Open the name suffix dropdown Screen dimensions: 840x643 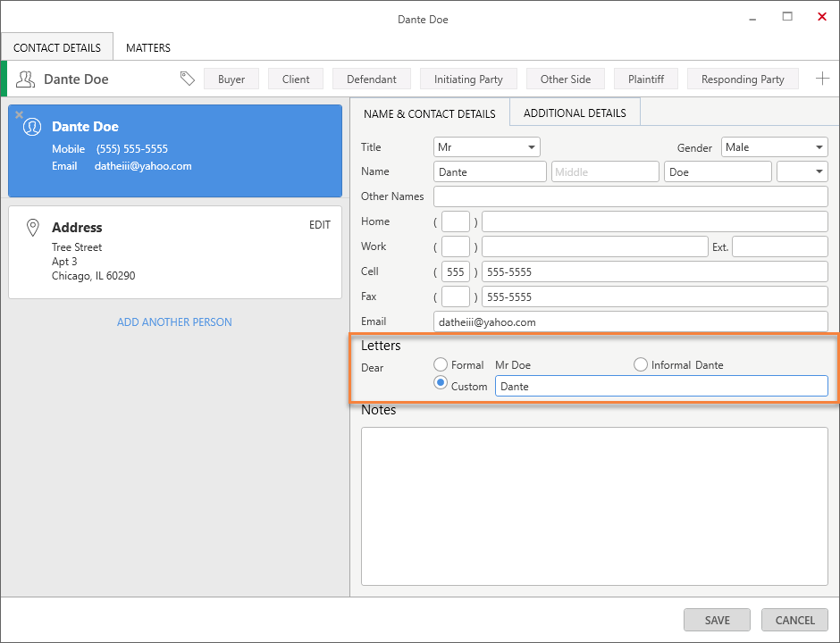point(802,171)
